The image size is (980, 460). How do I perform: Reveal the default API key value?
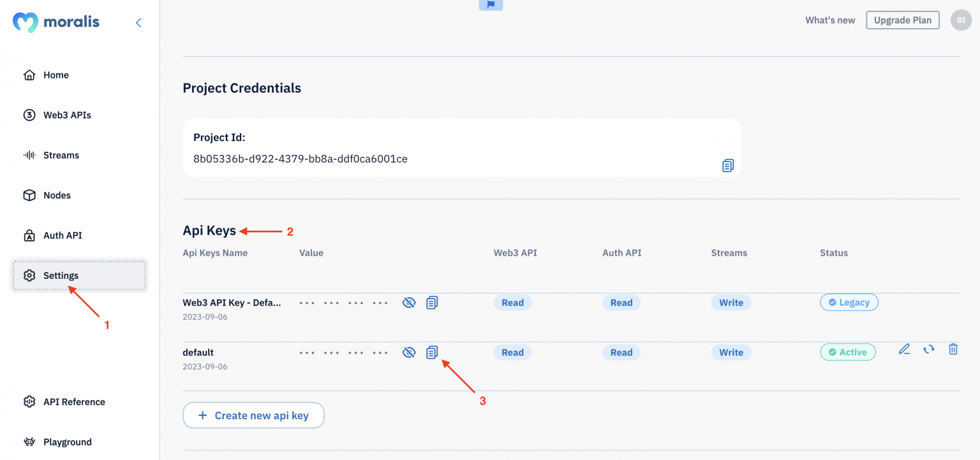[409, 352]
